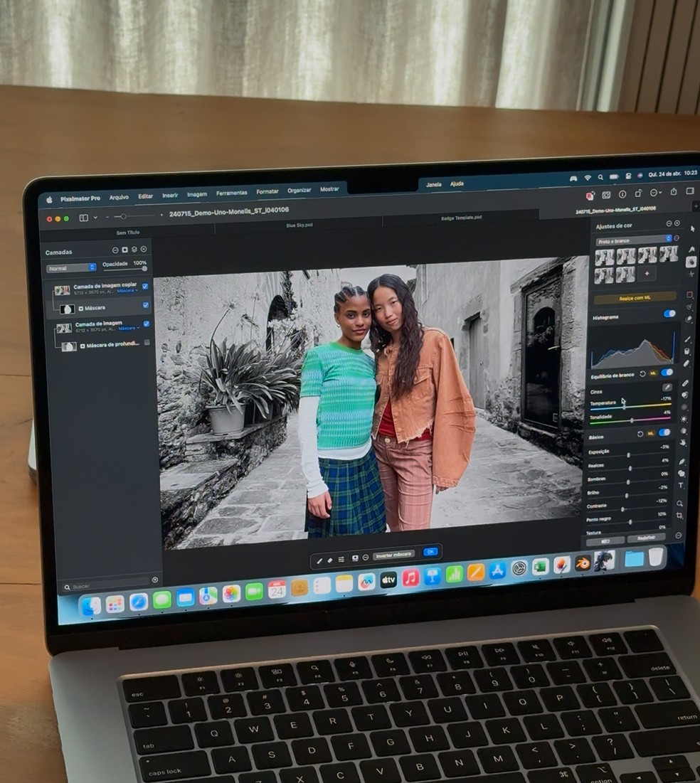Screen dimensions: 700x783
Task: Reset the Equilíbrio de branco adjustments
Action: click(643, 373)
